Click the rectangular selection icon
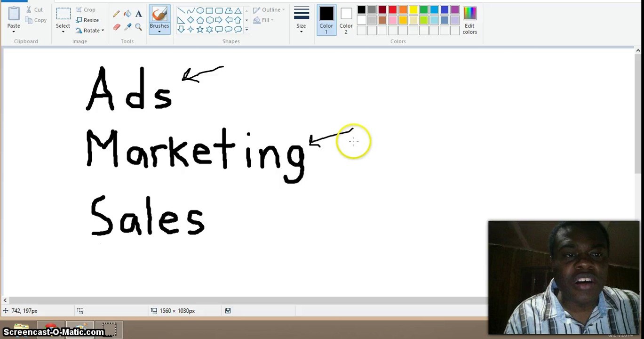The width and height of the screenshot is (644, 339). pyautogui.click(x=63, y=14)
